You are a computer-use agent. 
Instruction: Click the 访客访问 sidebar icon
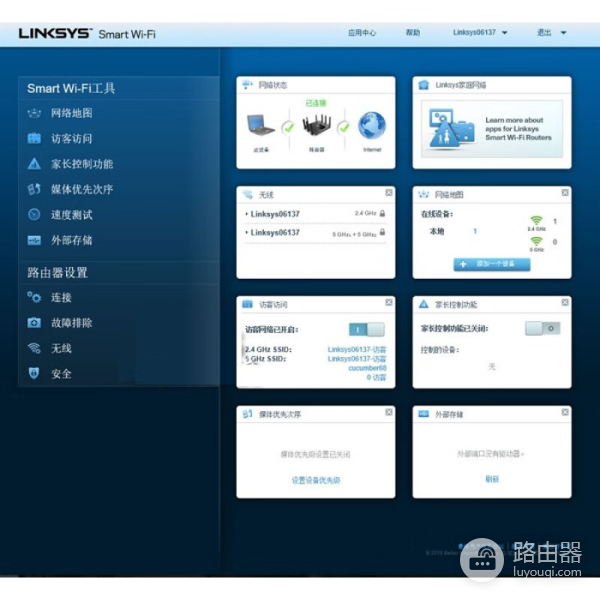pyautogui.click(x=34, y=139)
